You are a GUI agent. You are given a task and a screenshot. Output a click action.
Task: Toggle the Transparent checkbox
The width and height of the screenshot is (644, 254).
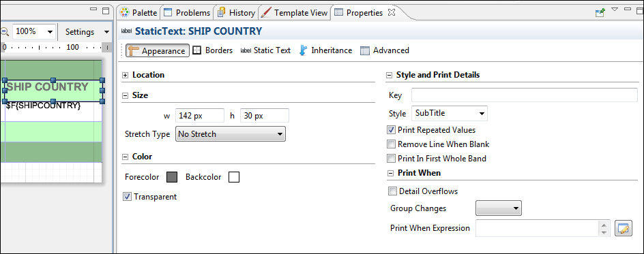tap(127, 197)
